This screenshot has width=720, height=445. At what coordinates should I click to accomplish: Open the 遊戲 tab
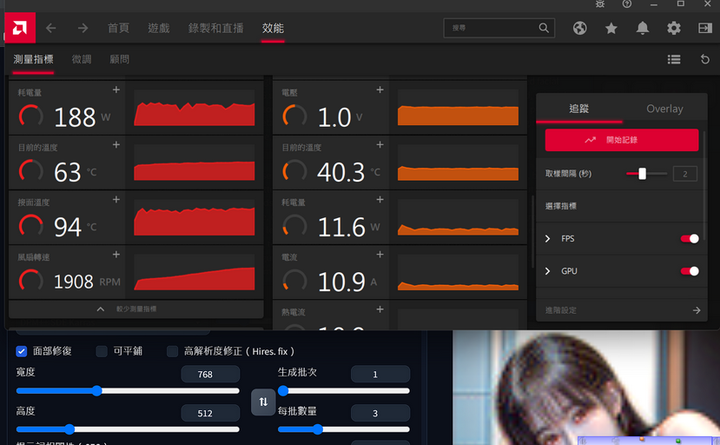[159, 28]
